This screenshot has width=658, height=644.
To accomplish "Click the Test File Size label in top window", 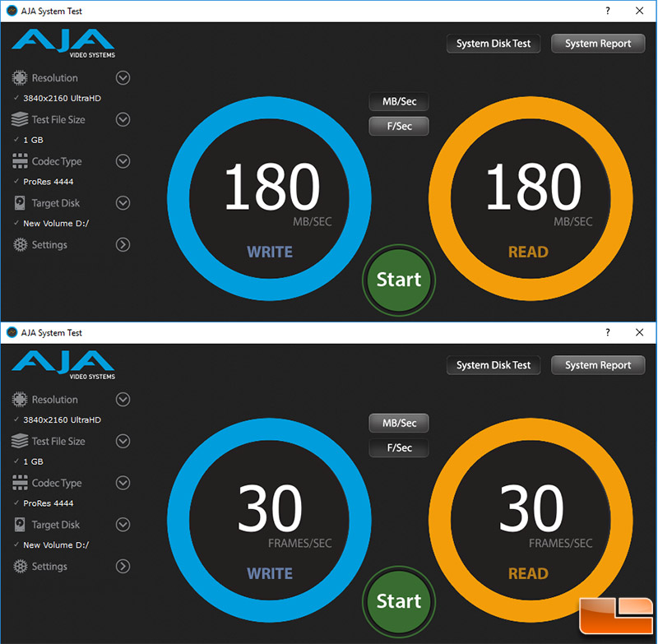I will (x=58, y=119).
